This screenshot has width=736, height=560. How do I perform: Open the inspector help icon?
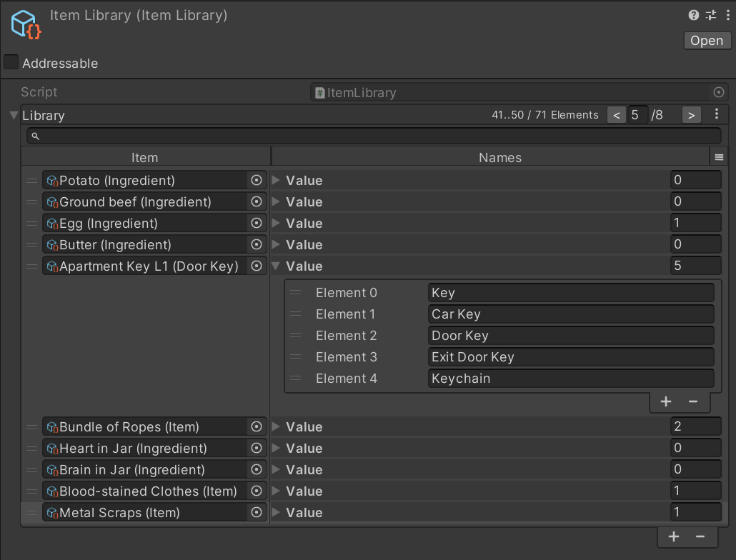click(693, 15)
